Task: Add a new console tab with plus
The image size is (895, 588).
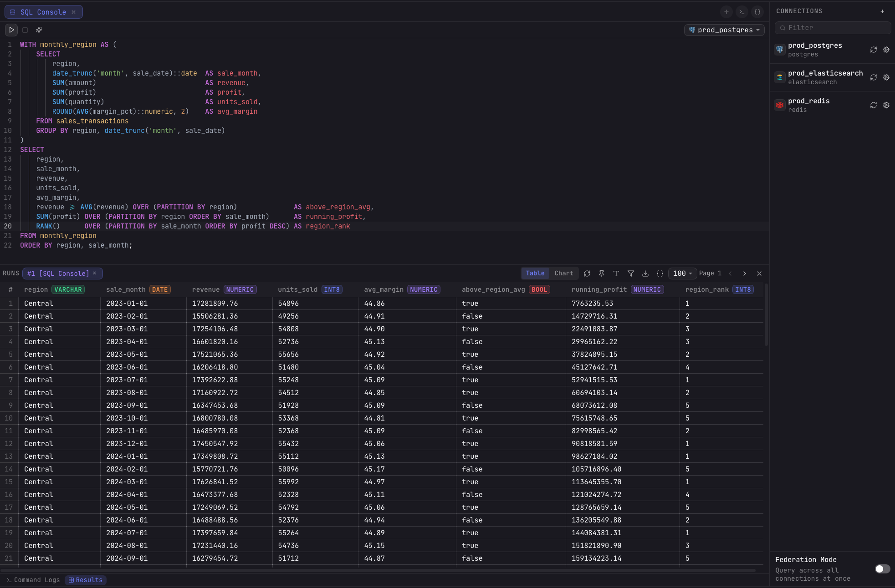Action: (x=726, y=12)
